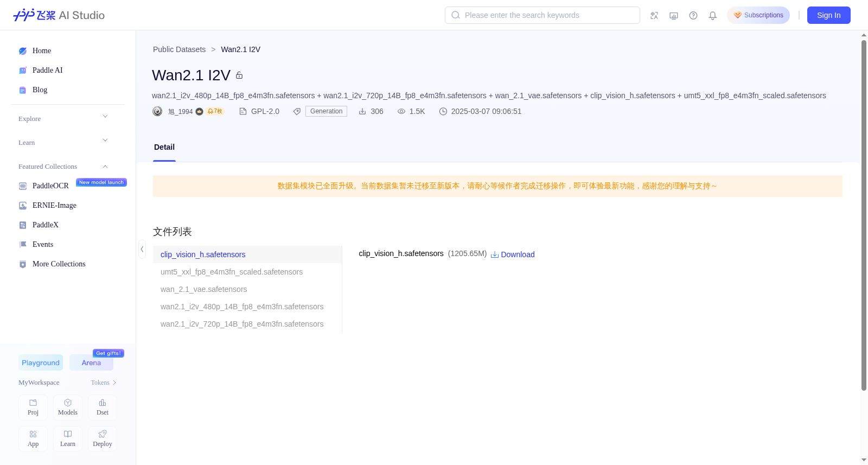The image size is (868, 465).
Task: Click the scrollbar up arrow
Action: click(864, 35)
